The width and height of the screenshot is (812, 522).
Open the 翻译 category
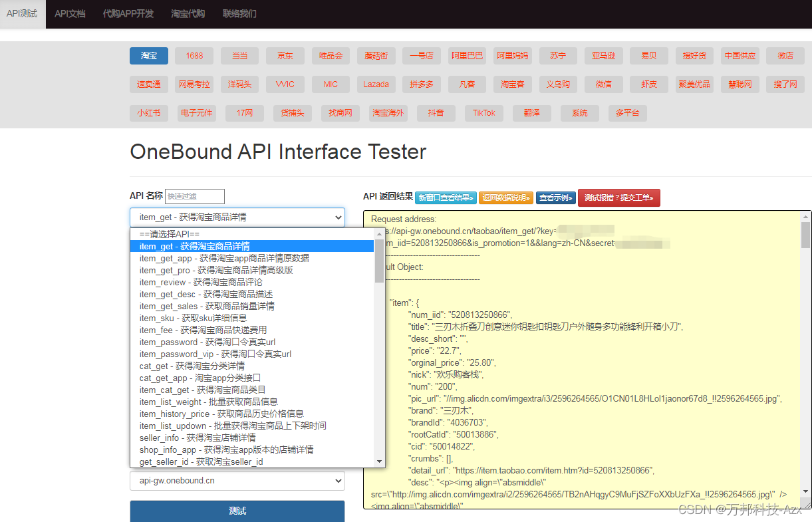click(532, 113)
